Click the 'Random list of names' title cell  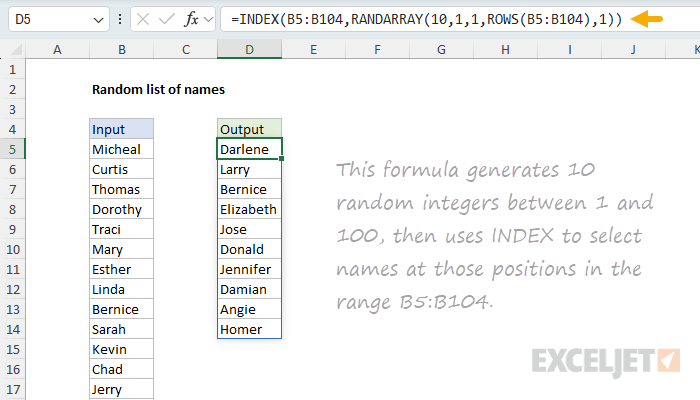pos(158,90)
